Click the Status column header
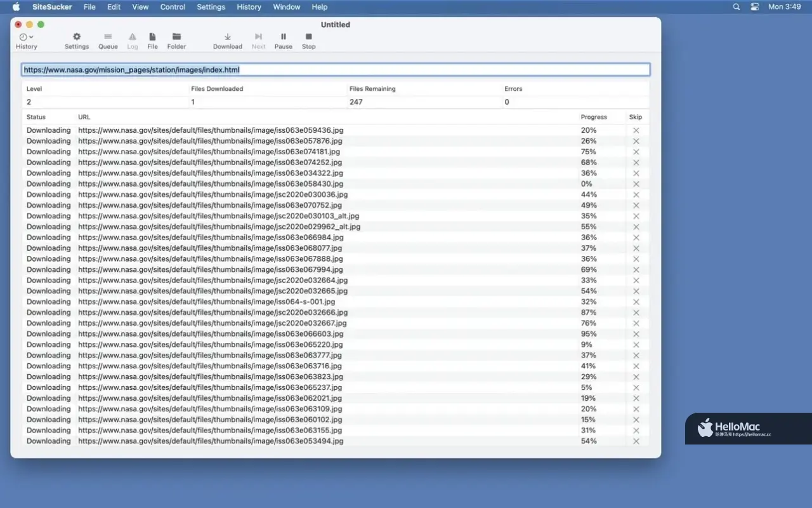The image size is (812, 508). [x=36, y=117]
